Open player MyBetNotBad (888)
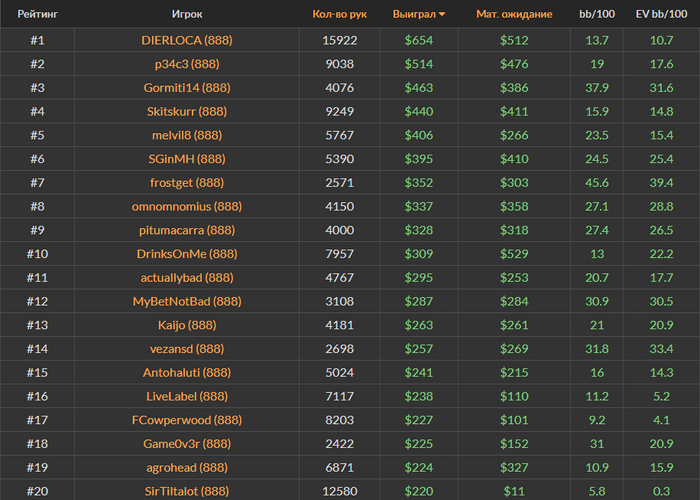 click(x=187, y=301)
